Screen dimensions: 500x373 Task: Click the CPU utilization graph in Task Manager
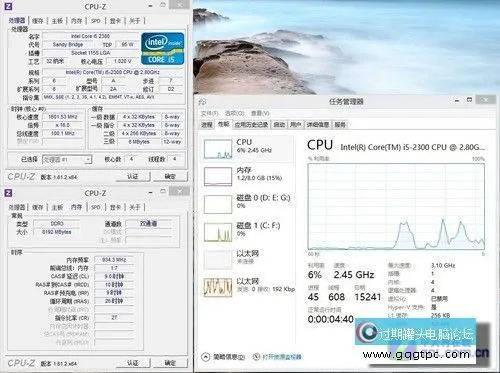396,206
